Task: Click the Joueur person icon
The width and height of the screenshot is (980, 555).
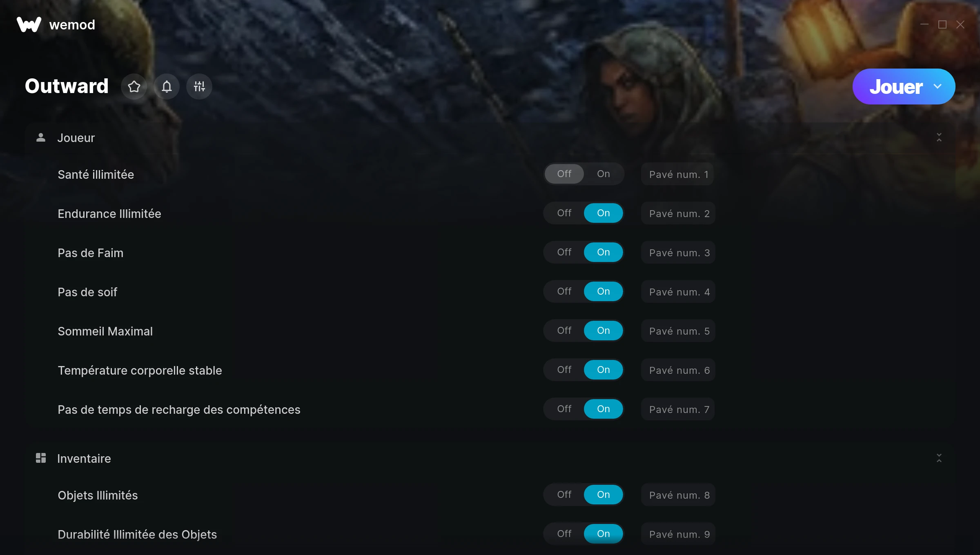Action: tap(41, 138)
